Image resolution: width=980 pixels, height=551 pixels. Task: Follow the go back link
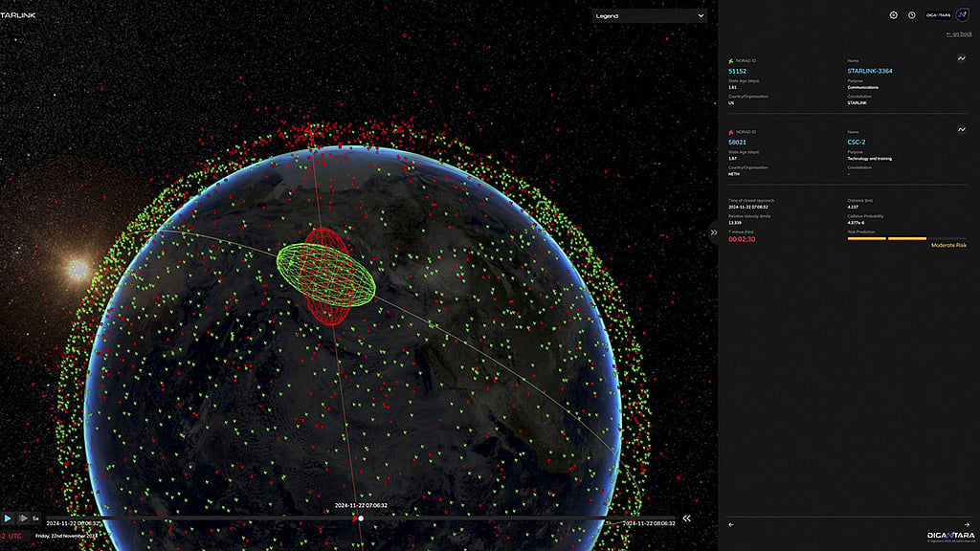959,33
